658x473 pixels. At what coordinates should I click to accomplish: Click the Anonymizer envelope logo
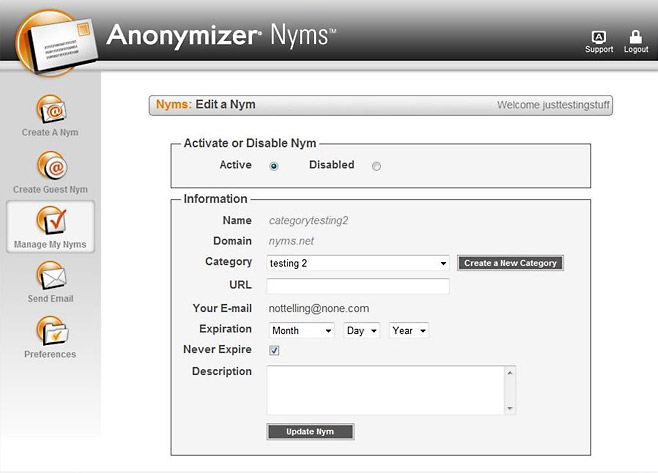pyautogui.click(x=50, y=41)
